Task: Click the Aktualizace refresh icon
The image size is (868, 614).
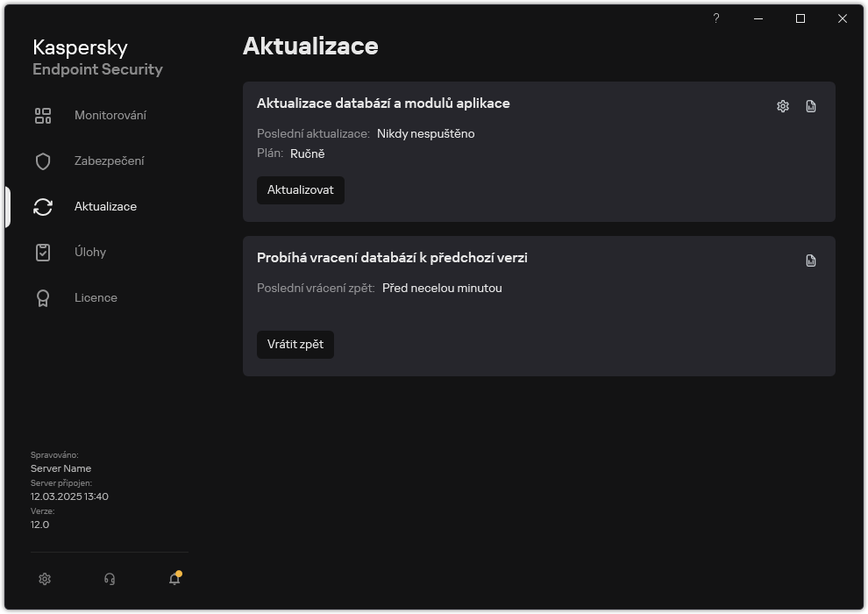Action: tap(42, 206)
